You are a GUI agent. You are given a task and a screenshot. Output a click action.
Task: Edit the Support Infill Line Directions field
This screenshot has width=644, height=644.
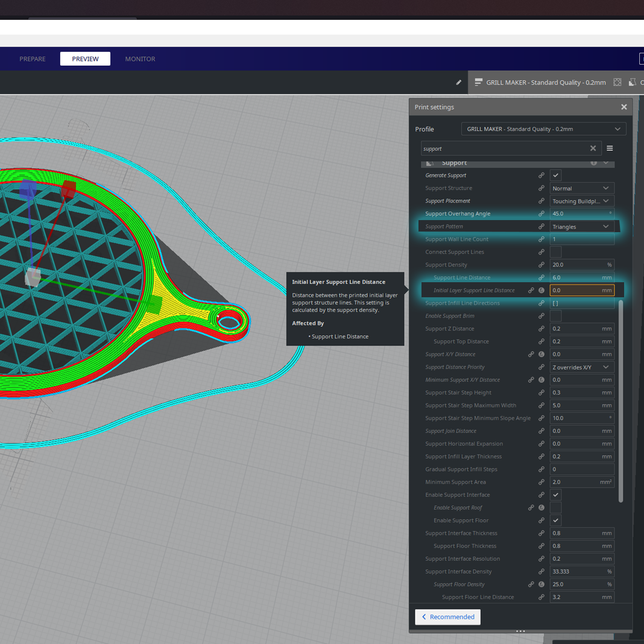(x=582, y=303)
